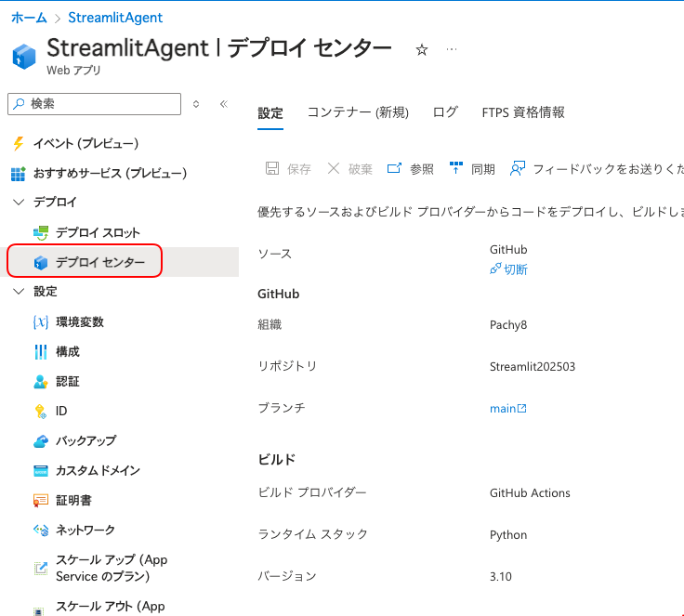This screenshot has height=616, width=684.
Task: Open the ログ tab
Action: click(445, 112)
